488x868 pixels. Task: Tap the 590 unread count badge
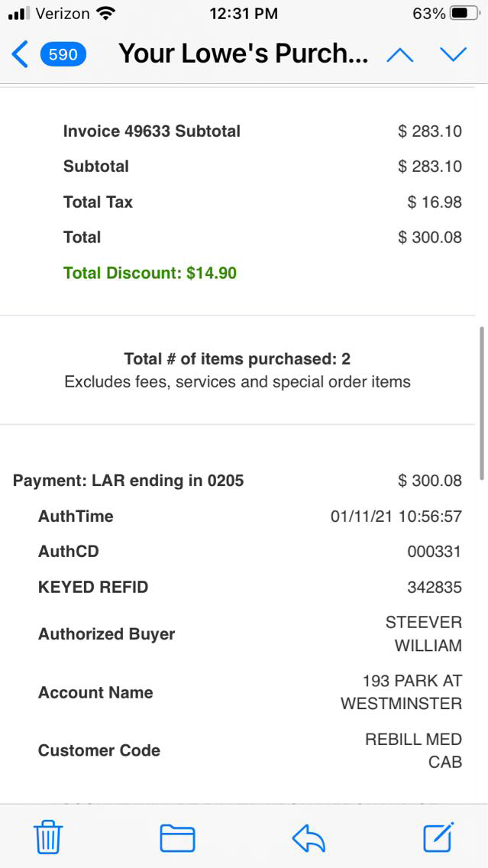(63, 54)
